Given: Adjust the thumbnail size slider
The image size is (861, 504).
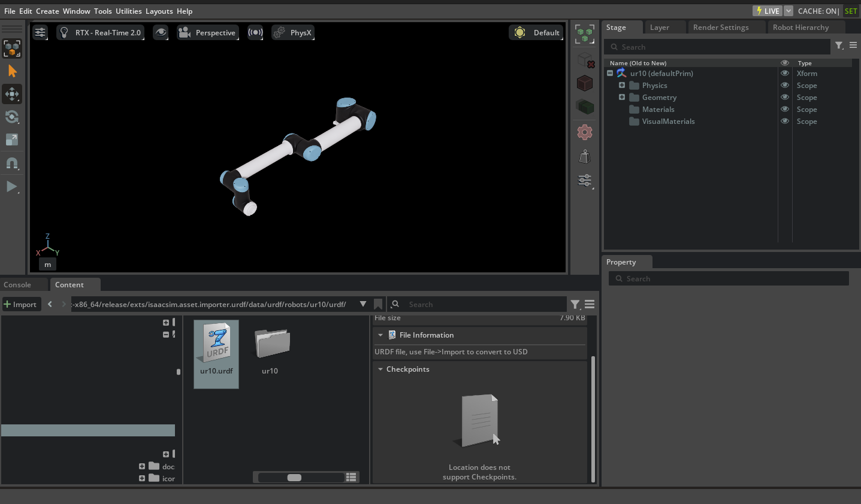Looking at the screenshot, I should tap(294, 477).
